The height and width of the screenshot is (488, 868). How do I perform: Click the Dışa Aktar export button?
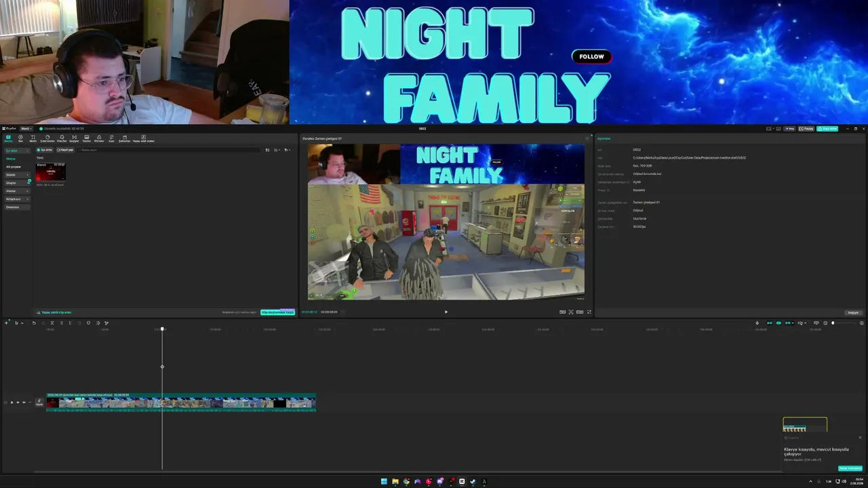point(827,128)
